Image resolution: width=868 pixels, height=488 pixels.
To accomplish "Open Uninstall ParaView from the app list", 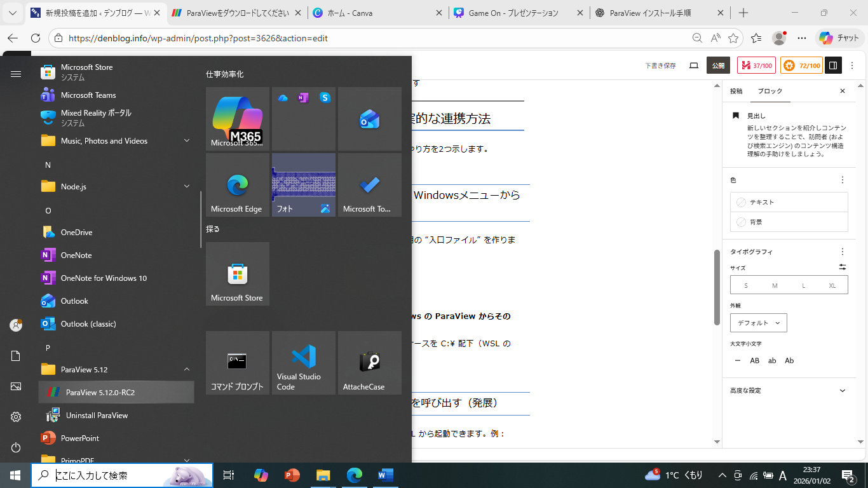I will tap(97, 415).
